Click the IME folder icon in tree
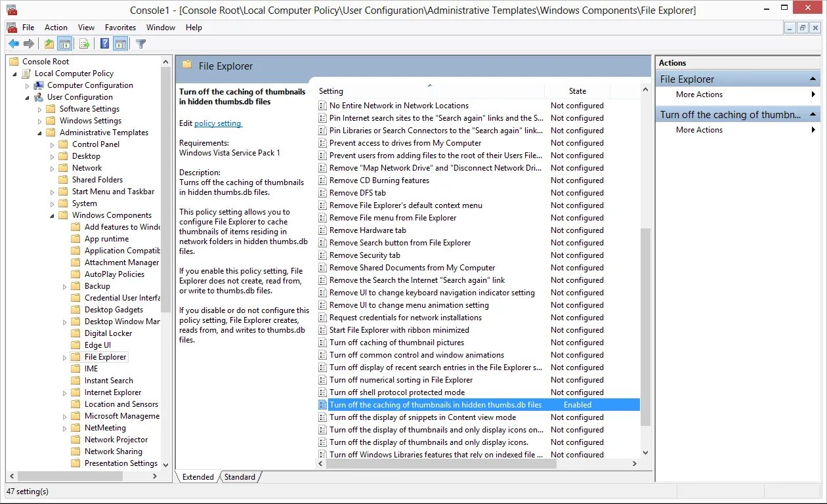The height and width of the screenshot is (504, 827). point(76,369)
